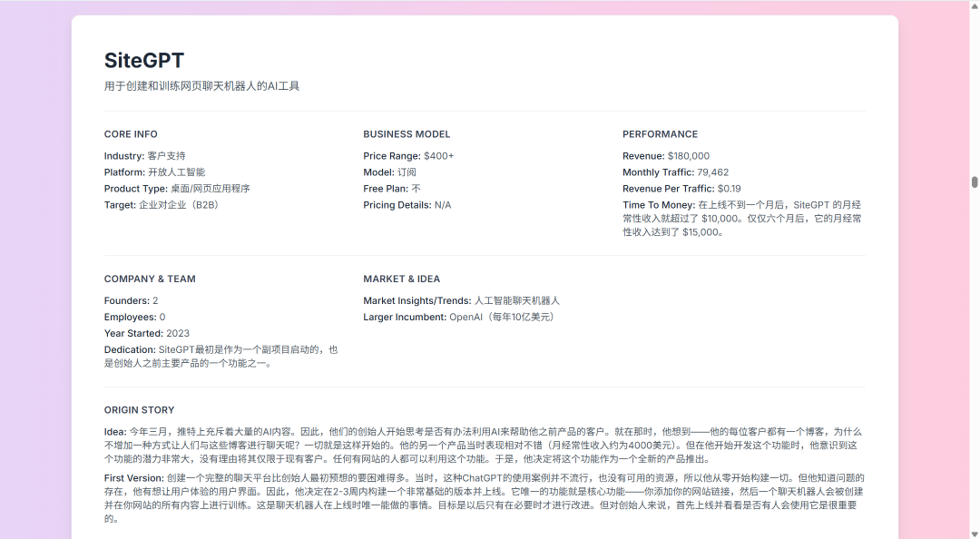The image size is (980, 539).
Task: Click Larger Incumbent value OpenAI（每年10亿美元）
Action: [x=503, y=317]
